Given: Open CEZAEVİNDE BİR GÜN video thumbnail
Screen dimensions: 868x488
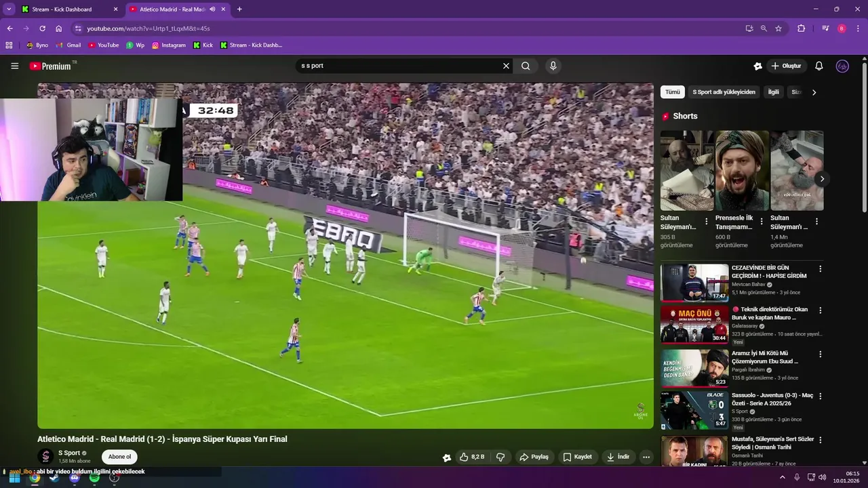Looking at the screenshot, I should pyautogui.click(x=694, y=282).
